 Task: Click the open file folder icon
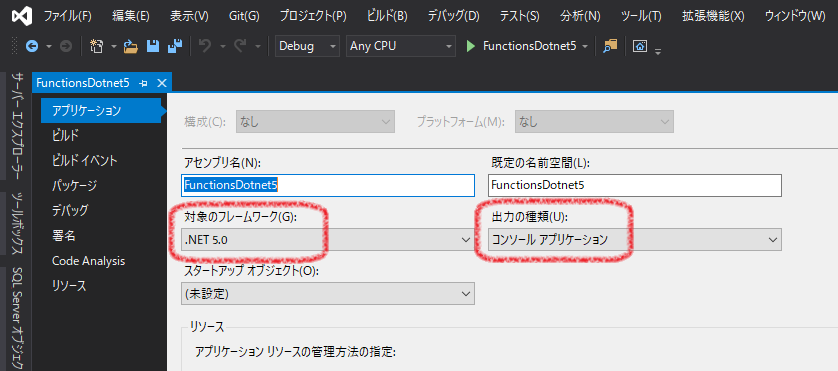tap(131, 47)
